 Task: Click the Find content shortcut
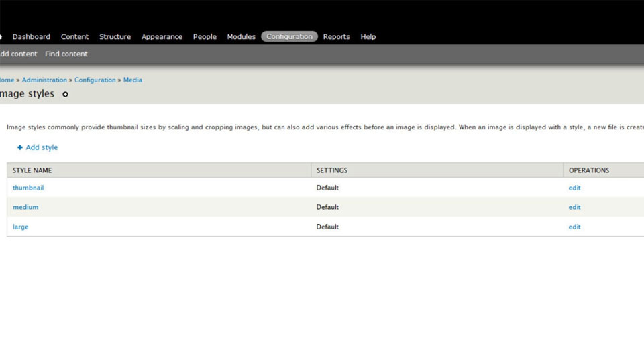point(66,54)
